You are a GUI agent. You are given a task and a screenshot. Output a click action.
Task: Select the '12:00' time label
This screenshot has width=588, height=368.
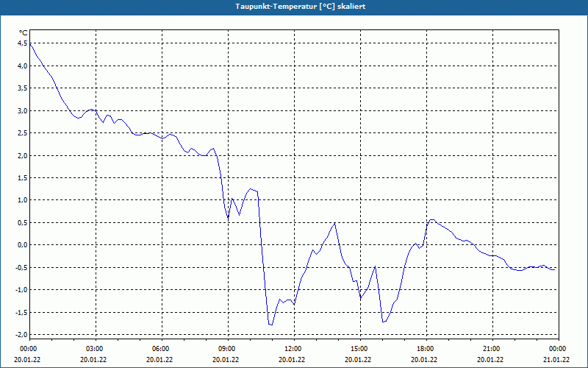[x=293, y=349]
